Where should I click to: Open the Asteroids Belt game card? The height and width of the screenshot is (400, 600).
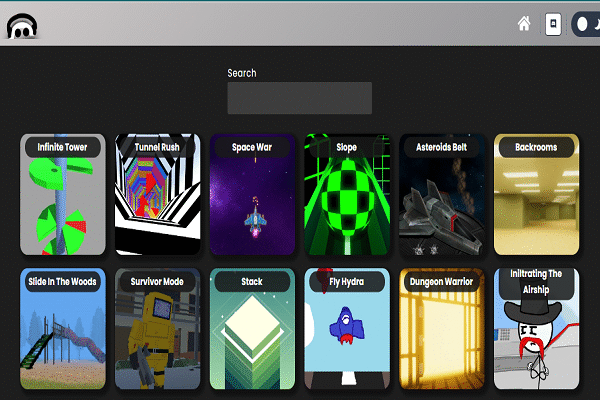[441, 200]
